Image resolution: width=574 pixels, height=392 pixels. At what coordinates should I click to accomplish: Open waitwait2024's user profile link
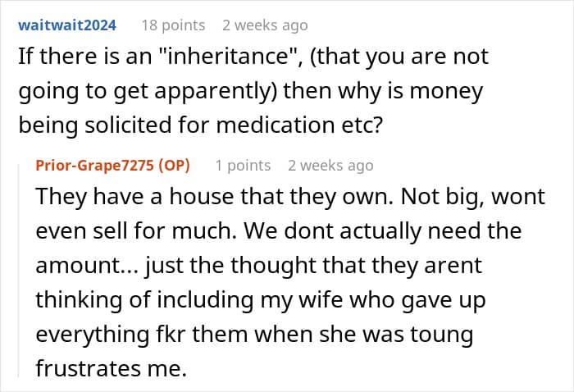67,25
